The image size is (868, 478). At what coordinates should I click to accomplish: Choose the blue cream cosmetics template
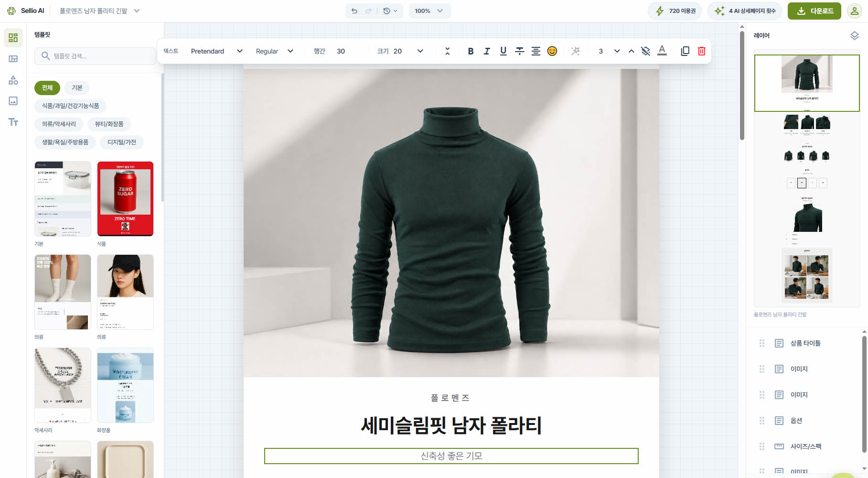125,385
